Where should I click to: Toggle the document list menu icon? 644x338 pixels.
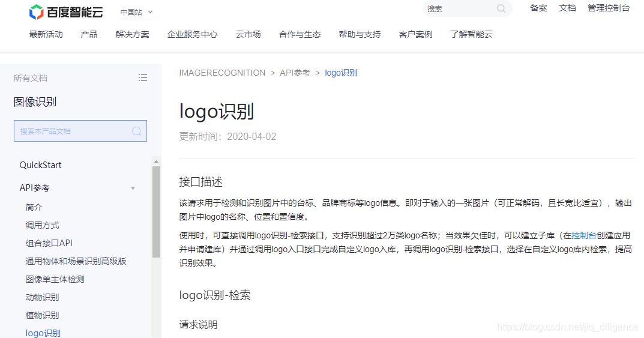(142, 77)
